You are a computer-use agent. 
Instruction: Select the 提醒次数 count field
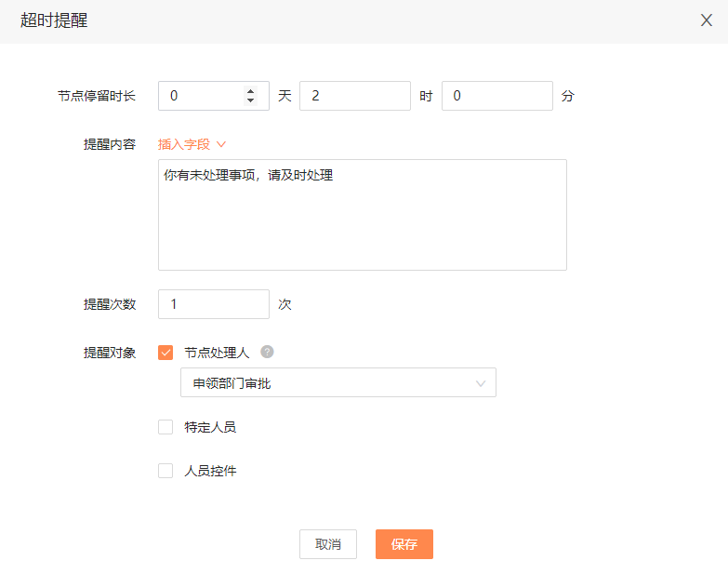(214, 304)
